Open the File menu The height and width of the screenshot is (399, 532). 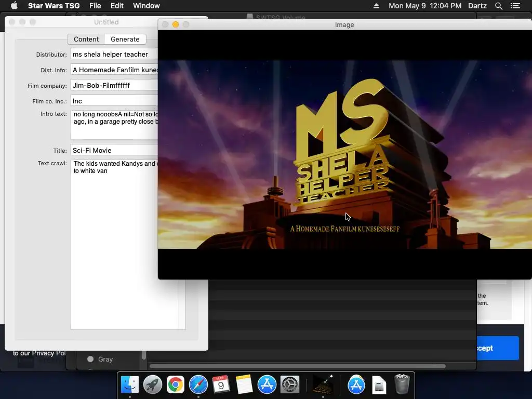point(95,6)
